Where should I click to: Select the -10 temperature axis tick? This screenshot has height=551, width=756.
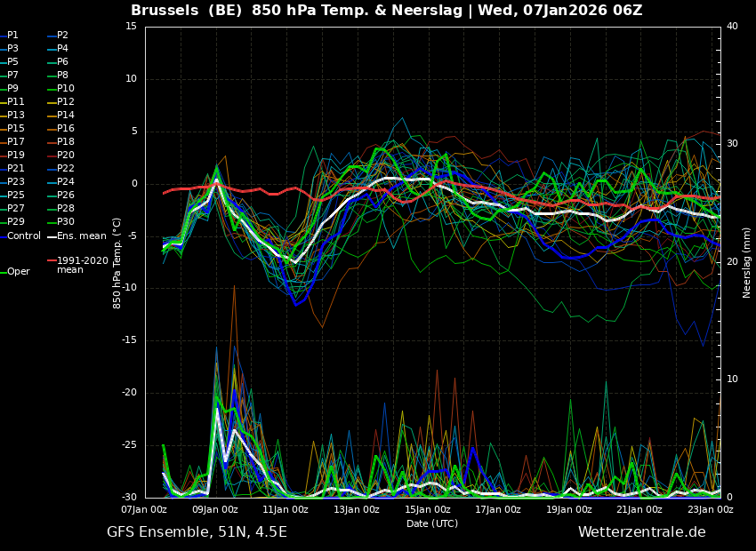(130, 288)
